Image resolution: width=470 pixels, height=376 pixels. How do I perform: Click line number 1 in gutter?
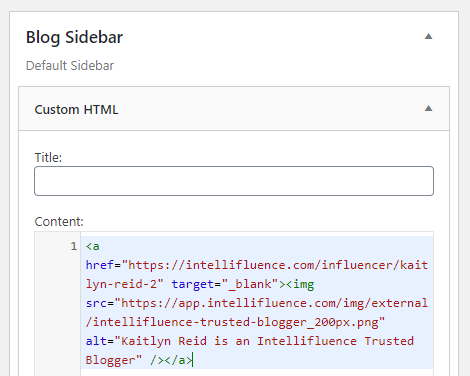(x=74, y=246)
